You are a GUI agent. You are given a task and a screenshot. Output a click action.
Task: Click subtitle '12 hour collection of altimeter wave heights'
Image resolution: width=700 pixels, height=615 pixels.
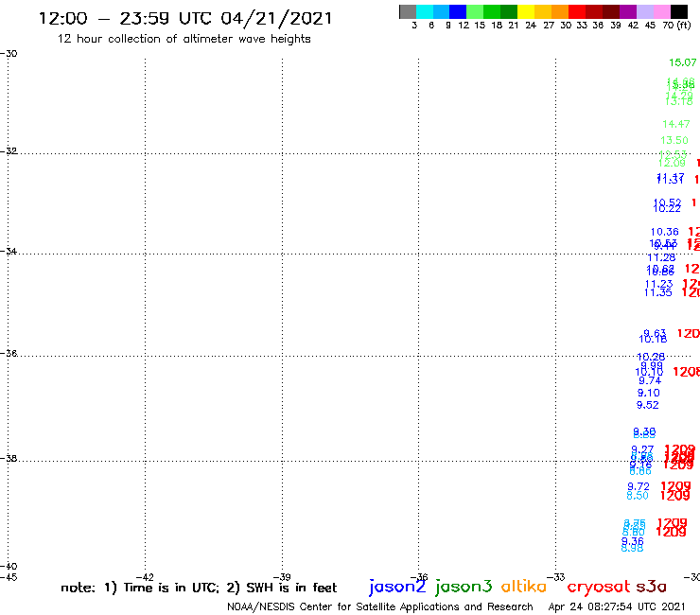tap(184, 39)
